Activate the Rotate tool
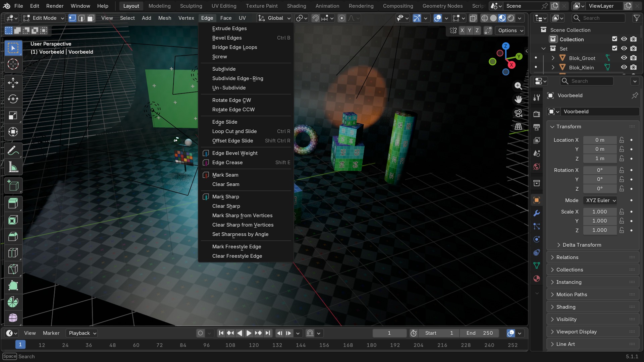 click(x=13, y=99)
